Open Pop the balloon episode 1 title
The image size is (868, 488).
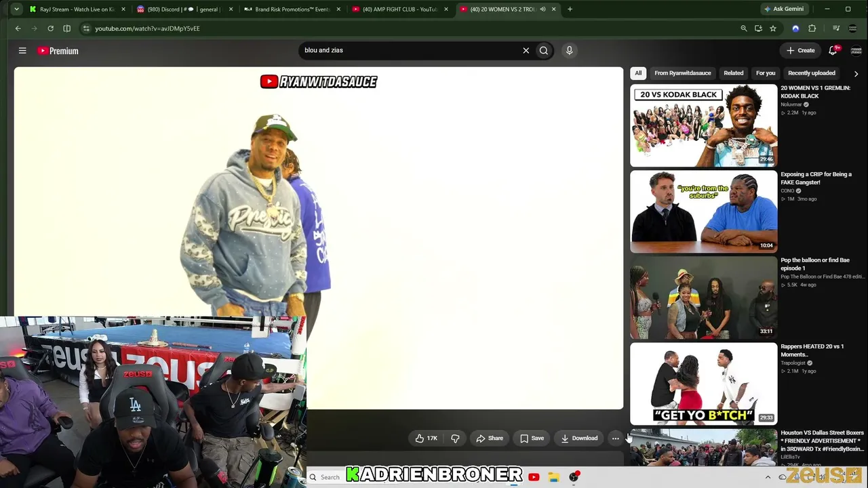[x=814, y=264]
